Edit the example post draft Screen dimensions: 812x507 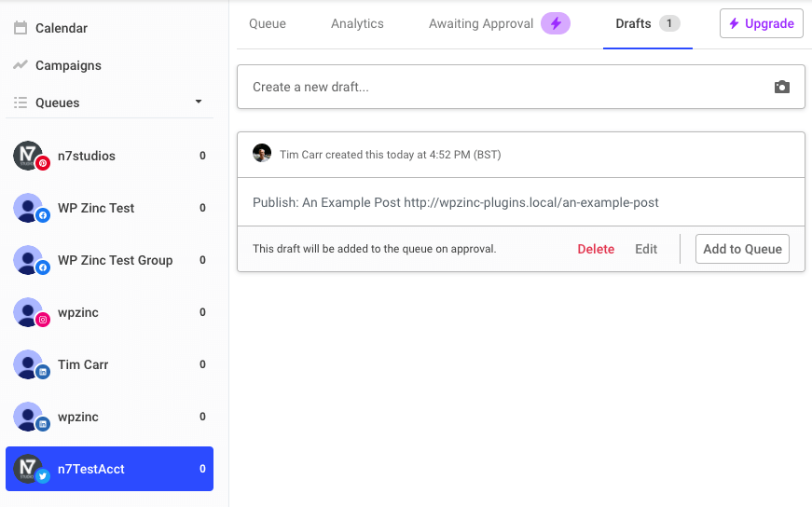[x=646, y=249]
